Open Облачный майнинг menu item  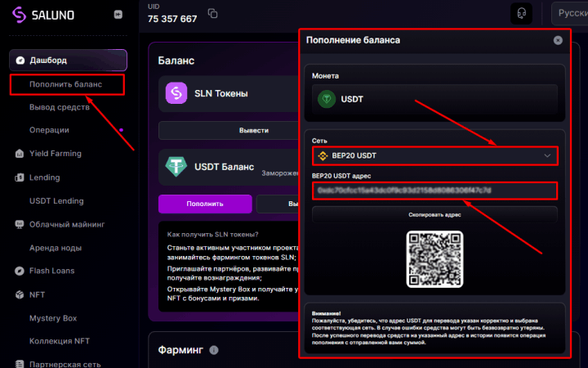pyautogui.click(x=67, y=225)
